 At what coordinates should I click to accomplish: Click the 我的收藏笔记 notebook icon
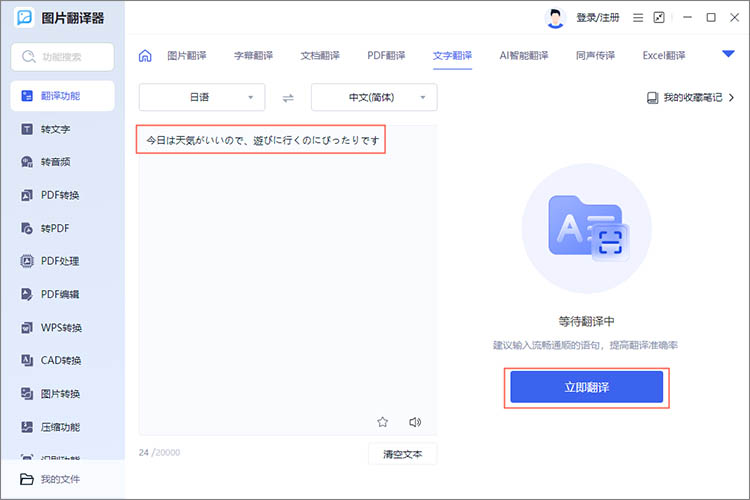(652, 98)
